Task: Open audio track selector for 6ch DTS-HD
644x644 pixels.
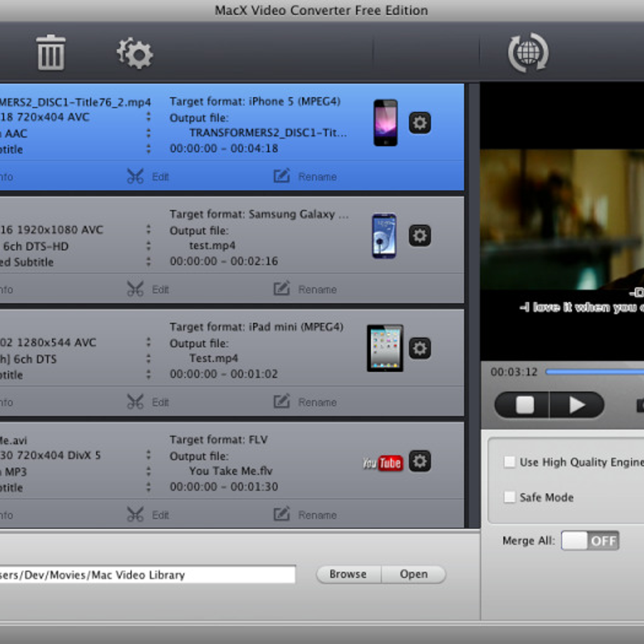Action: tap(149, 246)
